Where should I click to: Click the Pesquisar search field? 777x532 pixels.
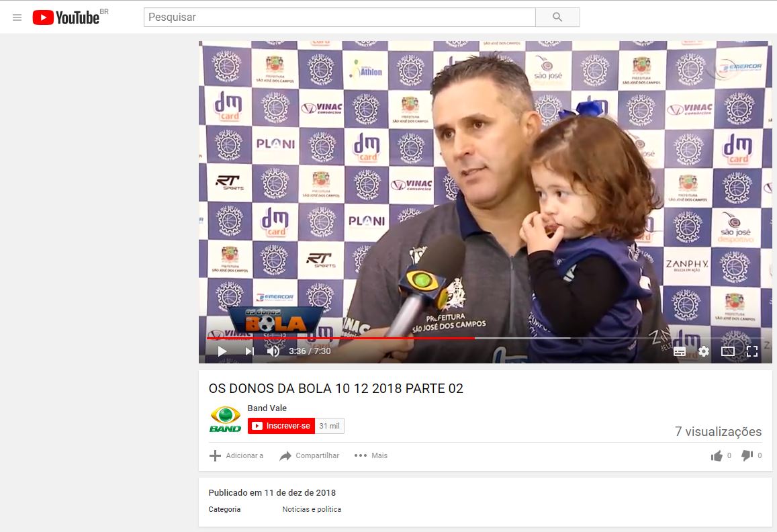(339, 17)
